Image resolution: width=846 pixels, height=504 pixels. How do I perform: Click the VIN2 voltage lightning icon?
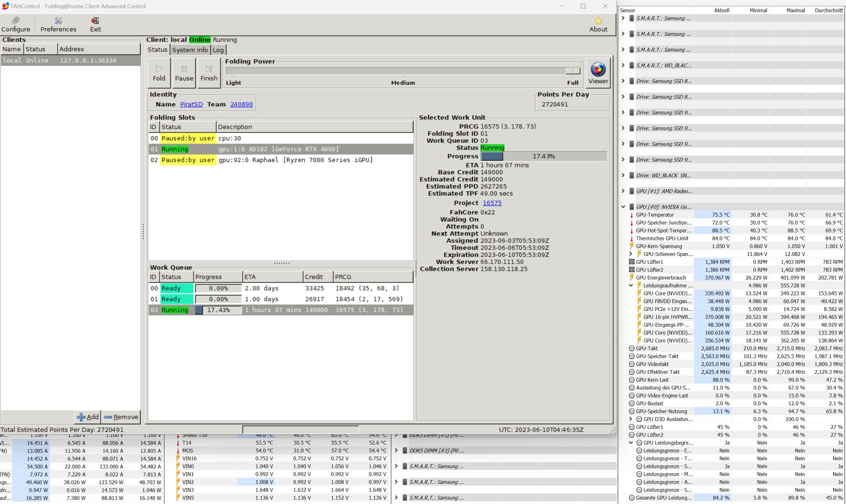coord(178,482)
